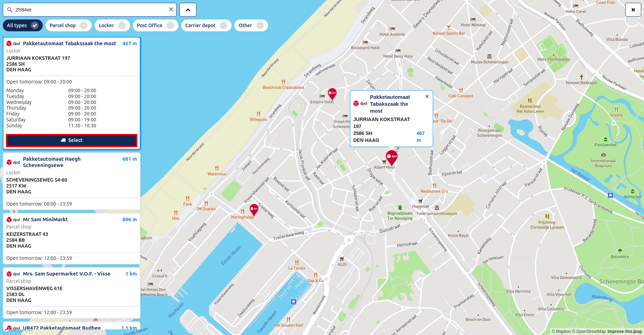Click the Hoogvliet shopping cart icon
This screenshot has height=335, width=644.
tap(420, 201)
